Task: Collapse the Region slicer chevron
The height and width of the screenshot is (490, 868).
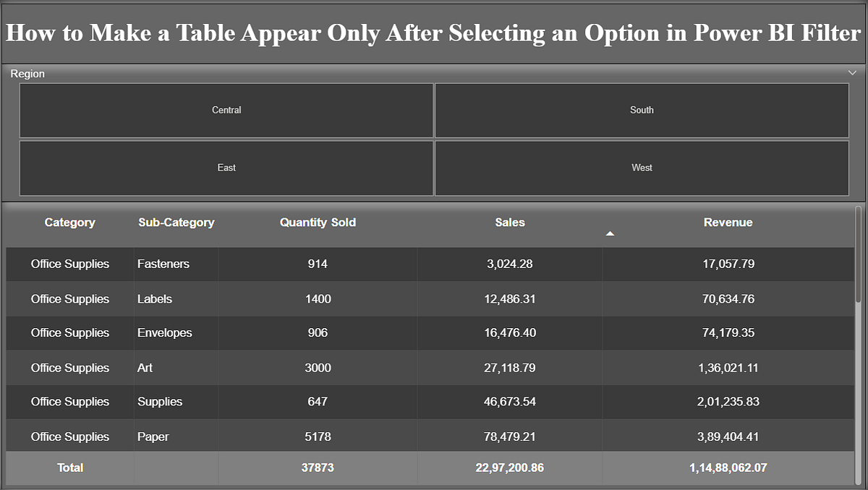Action: [852, 73]
